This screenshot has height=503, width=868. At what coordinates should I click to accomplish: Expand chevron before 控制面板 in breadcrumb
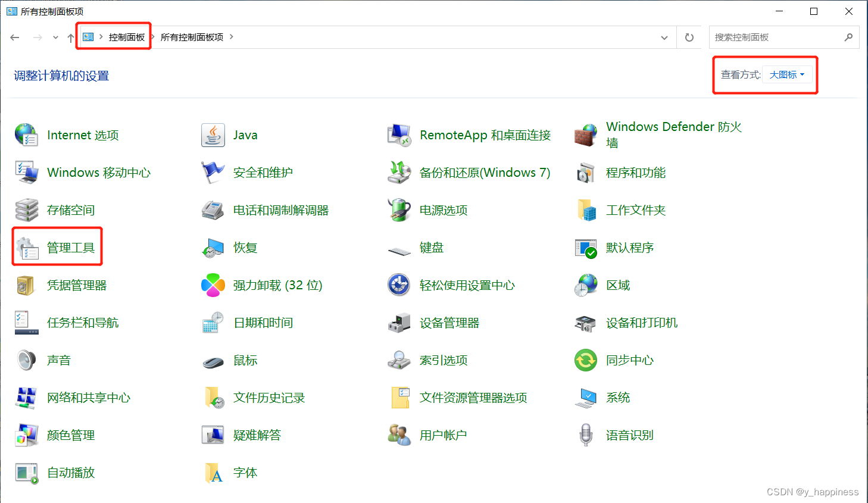coord(101,37)
